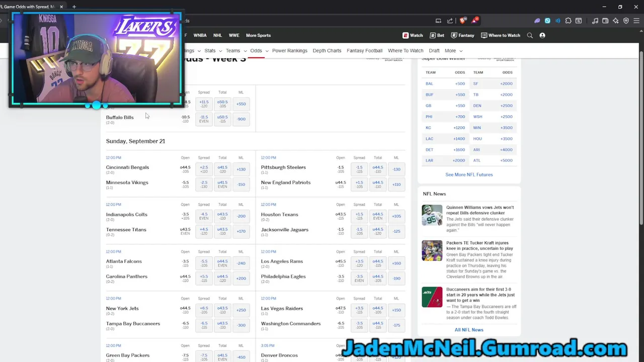Close the Game Odds browser tab
Image resolution: width=644 pixels, height=362 pixels.
(61, 7)
